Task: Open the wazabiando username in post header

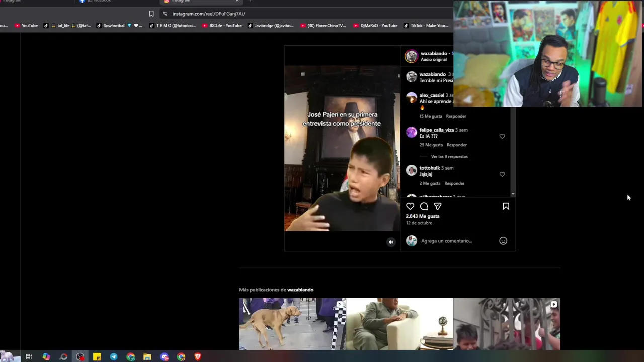Action: coord(434,53)
